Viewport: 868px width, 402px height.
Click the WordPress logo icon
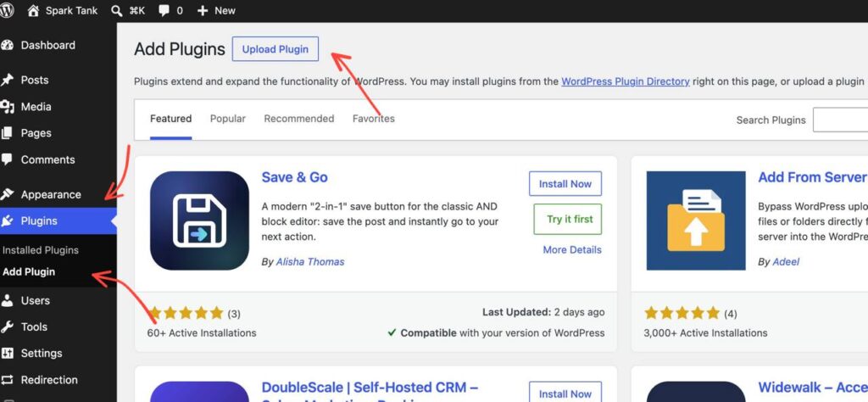pyautogui.click(x=6, y=10)
